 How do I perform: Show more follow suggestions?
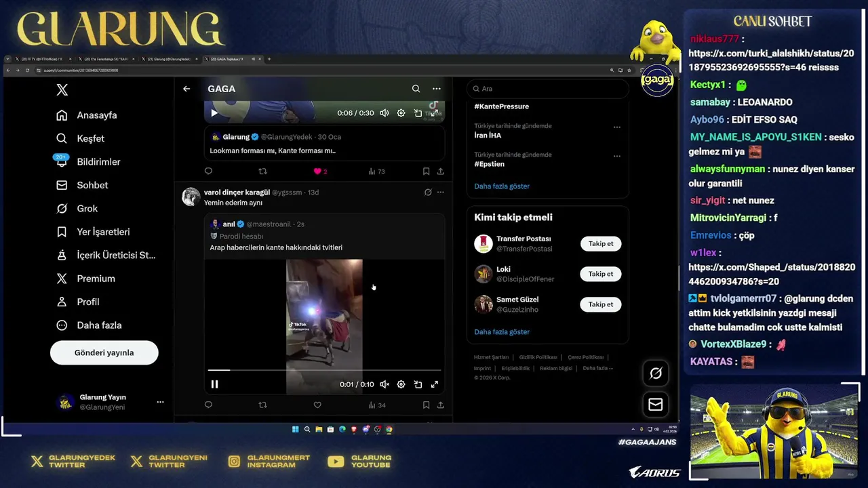click(502, 332)
